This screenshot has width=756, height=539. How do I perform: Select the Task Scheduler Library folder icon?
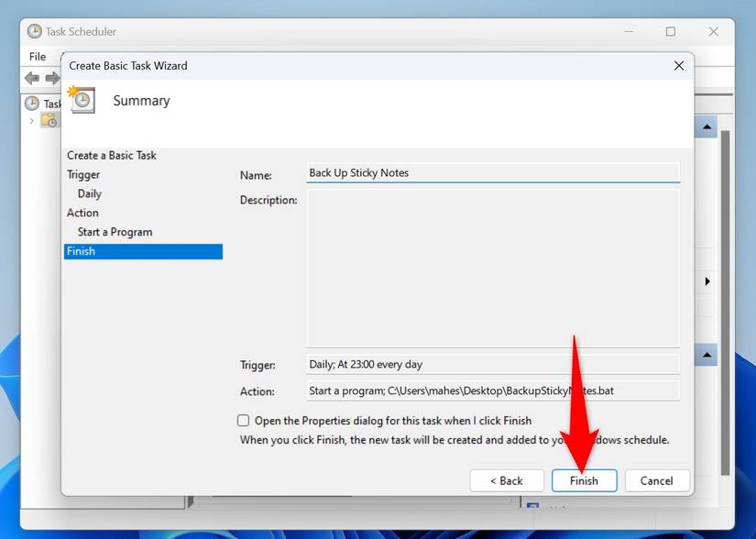pyautogui.click(x=49, y=121)
